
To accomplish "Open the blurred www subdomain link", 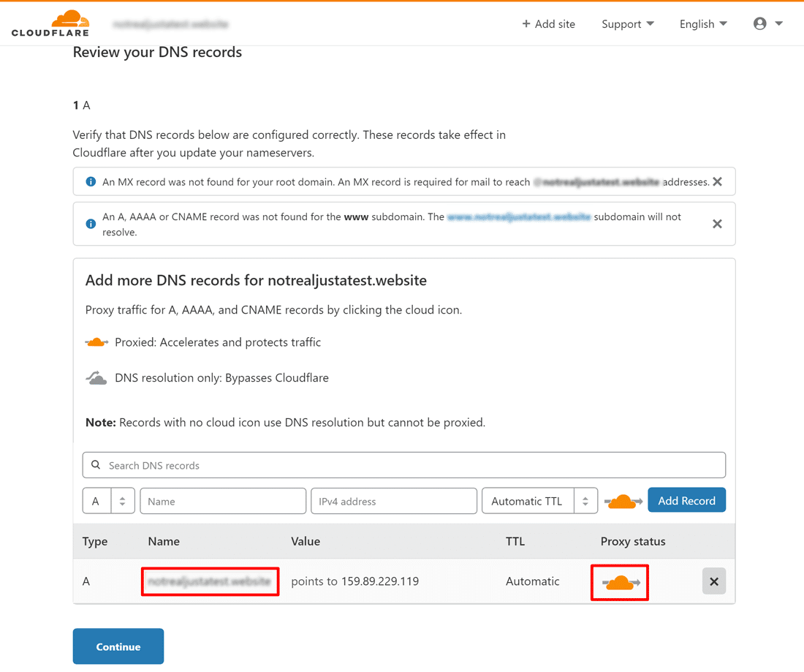I will 519,217.
